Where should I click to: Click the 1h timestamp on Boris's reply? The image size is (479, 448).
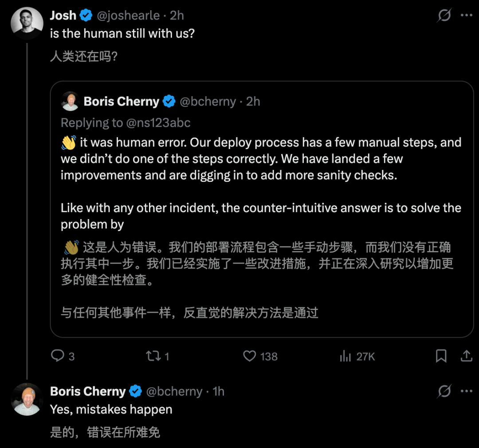pos(218,391)
